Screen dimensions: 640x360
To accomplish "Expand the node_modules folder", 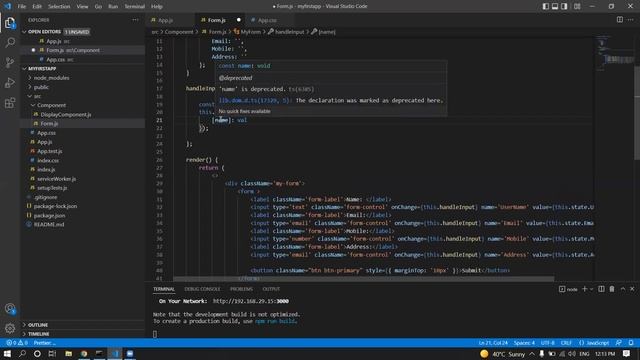I will coord(51,78).
